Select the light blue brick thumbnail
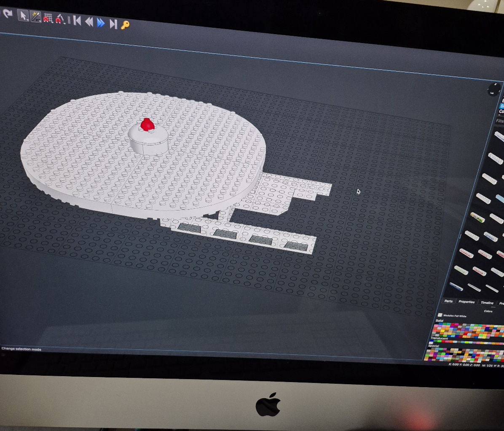 (x=499, y=198)
